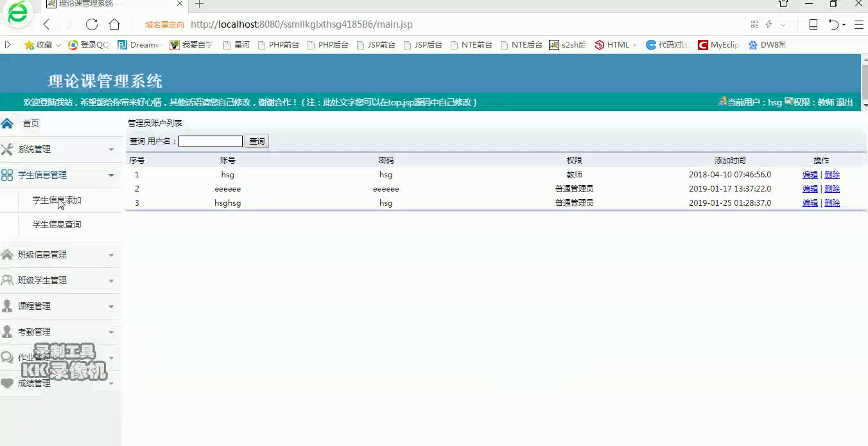The width and height of the screenshot is (868, 446).
Task: Open the 收藏 favorites dropdown arrow
Action: click(58, 46)
